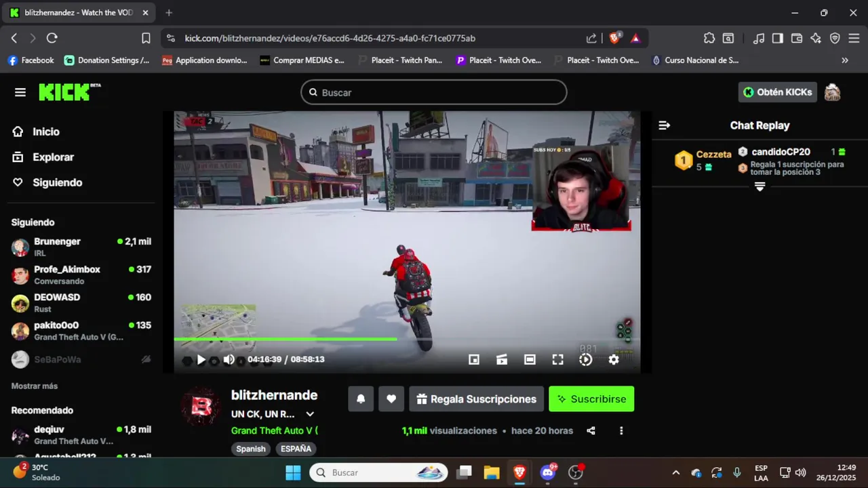Viewport: 868px width, 488px height.
Task: Open Profe_Akimbox's channel
Action: pos(81,274)
